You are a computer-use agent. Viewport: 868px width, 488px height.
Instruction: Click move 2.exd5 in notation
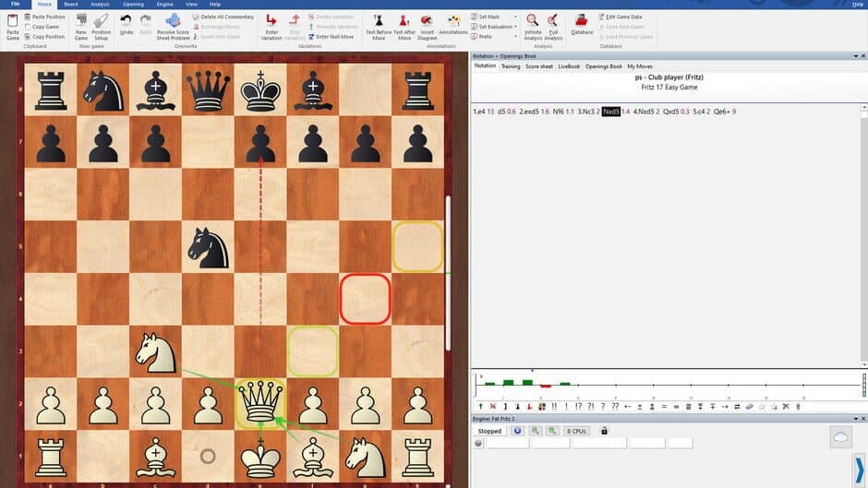coord(529,112)
